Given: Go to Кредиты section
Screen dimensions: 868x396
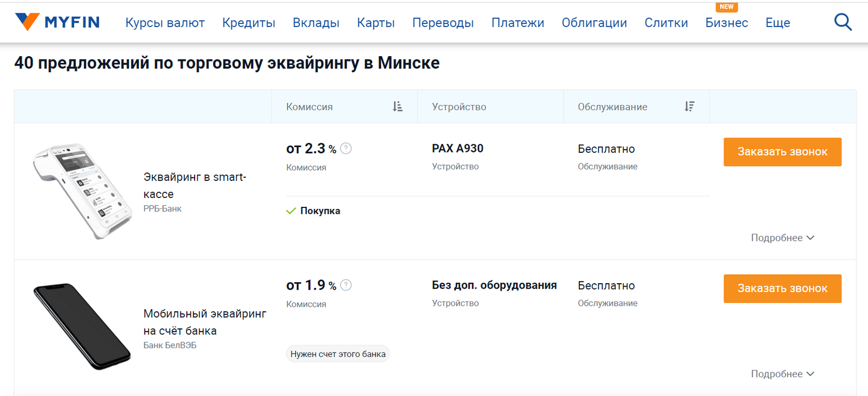Looking at the screenshot, I should pos(248,23).
